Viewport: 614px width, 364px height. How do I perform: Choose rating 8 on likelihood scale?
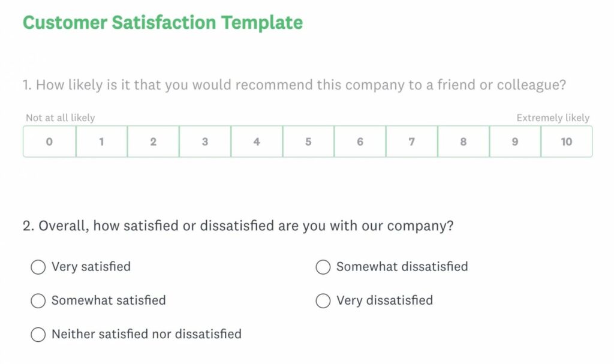[463, 142]
